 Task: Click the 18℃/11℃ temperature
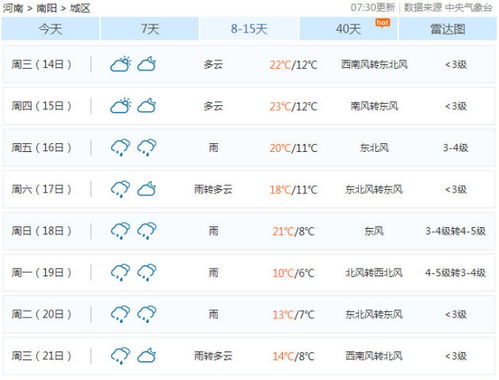(293, 189)
